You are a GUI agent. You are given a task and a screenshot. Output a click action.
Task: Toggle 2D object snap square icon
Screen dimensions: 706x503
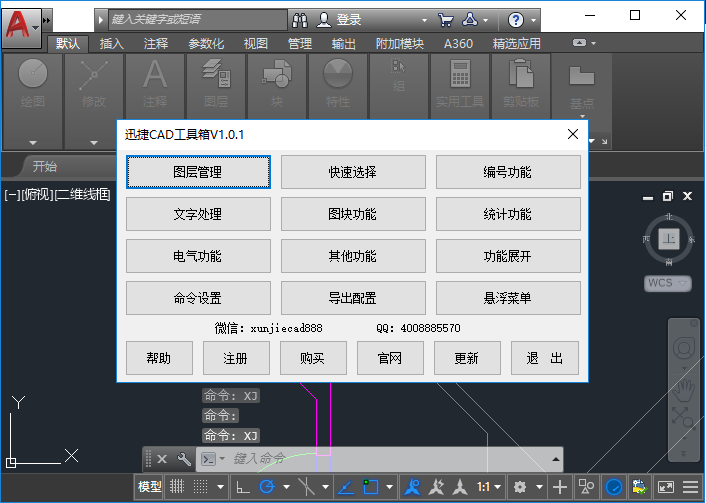point(371,487)
